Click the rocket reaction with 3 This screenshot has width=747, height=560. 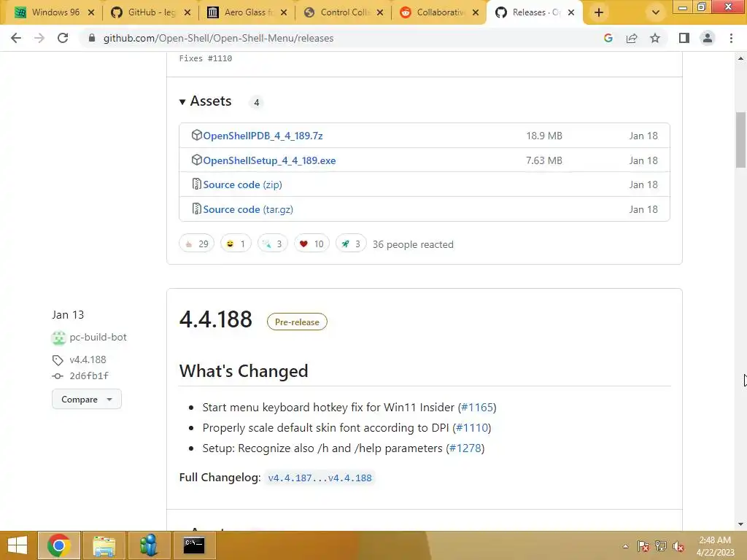coord(351,244)
